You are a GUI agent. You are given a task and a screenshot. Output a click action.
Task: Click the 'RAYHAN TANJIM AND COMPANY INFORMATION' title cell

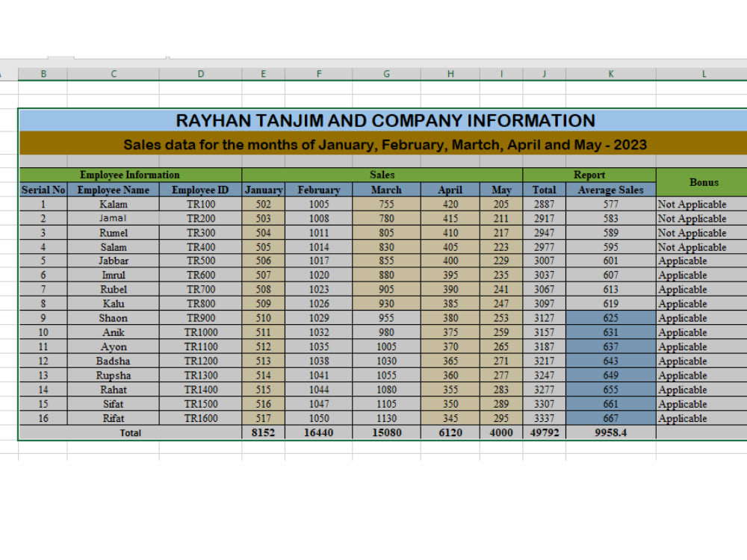383,120
